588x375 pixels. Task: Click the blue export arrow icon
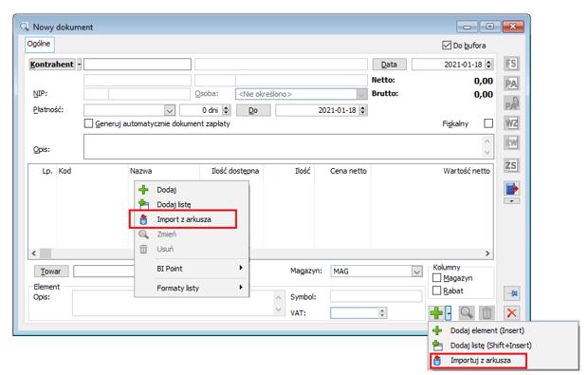coord(511,189)
